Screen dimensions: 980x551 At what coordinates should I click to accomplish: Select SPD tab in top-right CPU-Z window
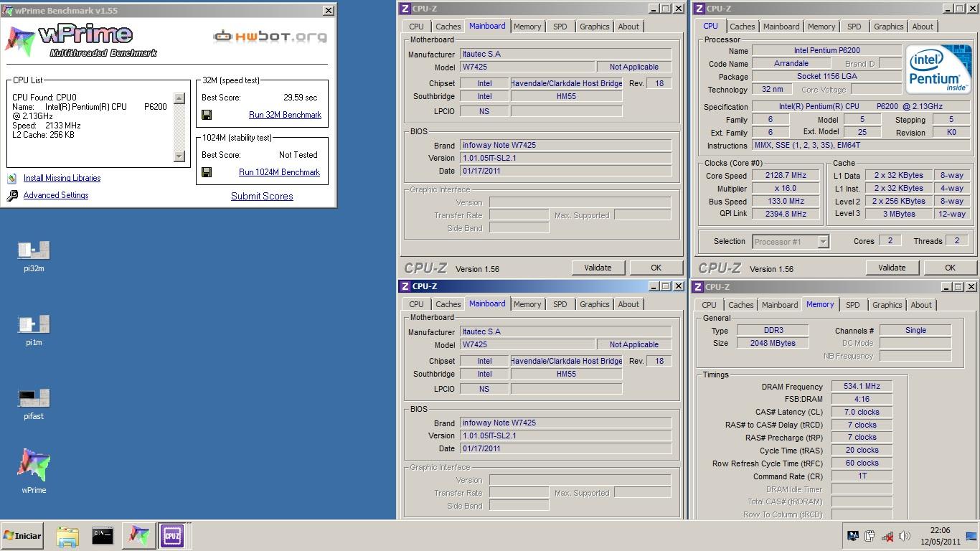pyautogui.click(x=854, y=27)
